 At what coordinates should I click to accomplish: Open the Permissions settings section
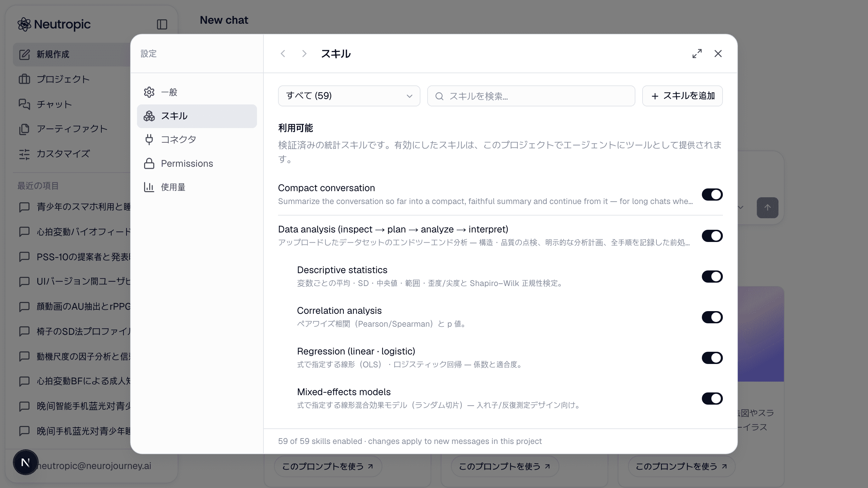(x=197, y=163)
